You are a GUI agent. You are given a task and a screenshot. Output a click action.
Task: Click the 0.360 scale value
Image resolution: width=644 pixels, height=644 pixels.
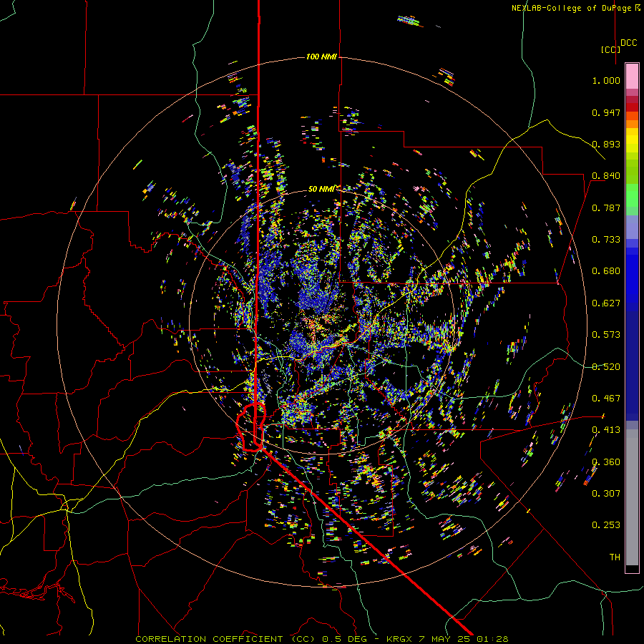click(606, 462)
